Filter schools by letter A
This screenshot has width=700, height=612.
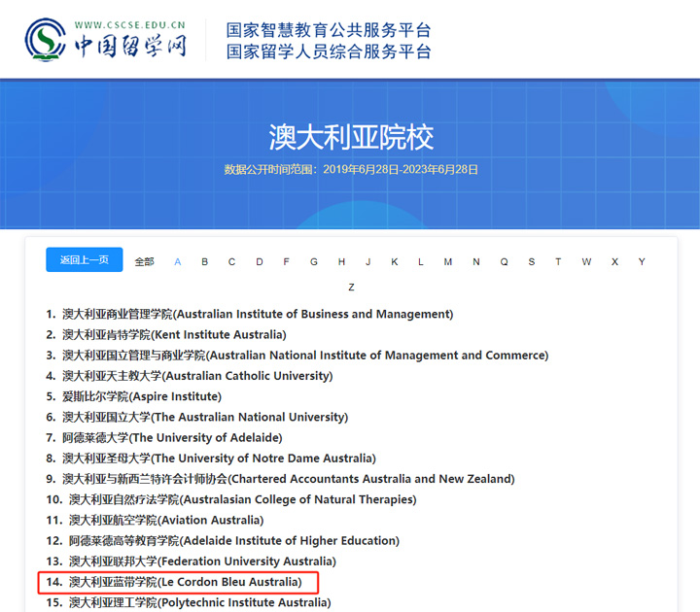178,262
